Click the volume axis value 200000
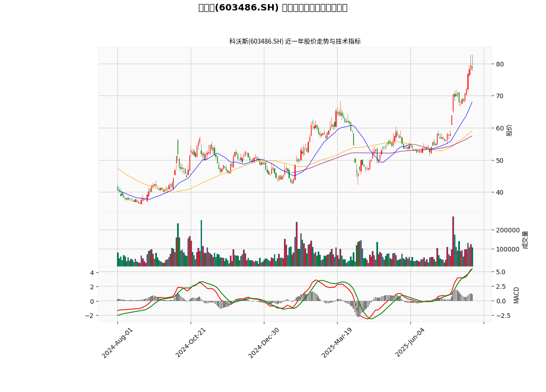Screen dimensions: 546x392 point(508,230)
